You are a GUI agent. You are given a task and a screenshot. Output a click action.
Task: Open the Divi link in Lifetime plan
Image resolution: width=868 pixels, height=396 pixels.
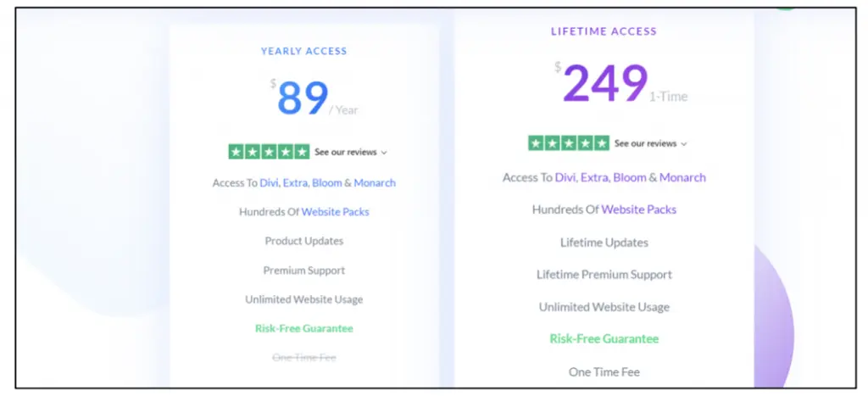click(566, 177)
